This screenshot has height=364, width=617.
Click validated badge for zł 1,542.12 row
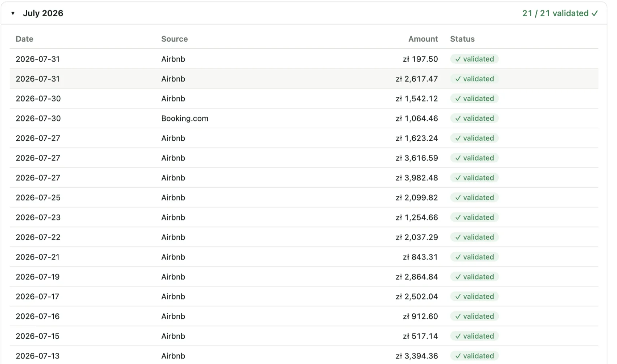click(x=474, y=99)
